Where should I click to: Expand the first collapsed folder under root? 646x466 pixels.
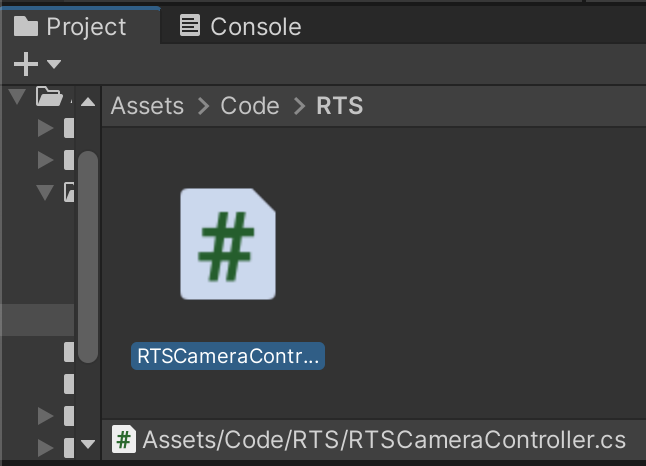click(x=45, y=128)
